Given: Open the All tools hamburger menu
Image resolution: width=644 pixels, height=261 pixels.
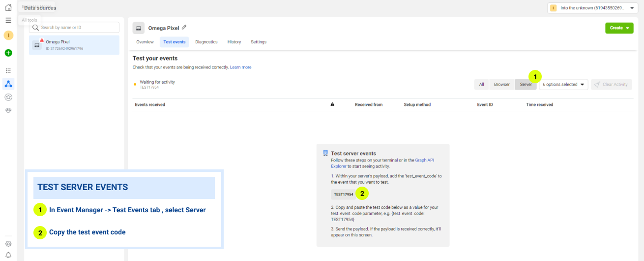Looking at the screenshot, I should [x=8, y=20].
